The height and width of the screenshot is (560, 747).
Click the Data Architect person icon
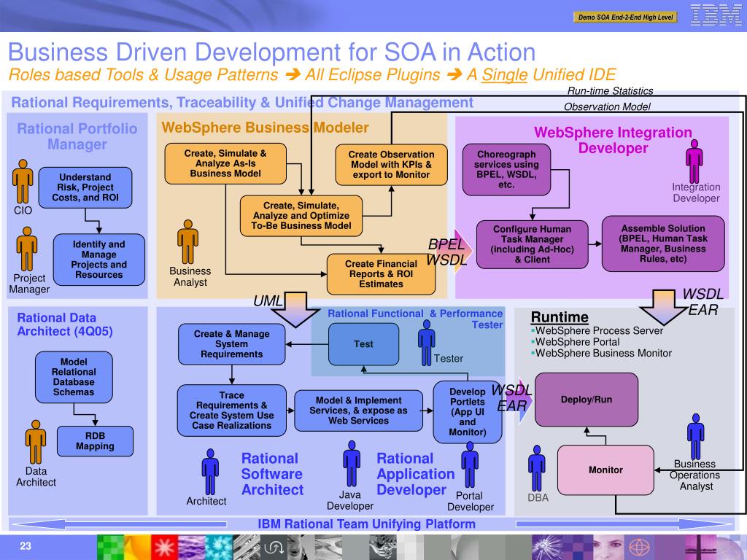[x=36, y=442]
